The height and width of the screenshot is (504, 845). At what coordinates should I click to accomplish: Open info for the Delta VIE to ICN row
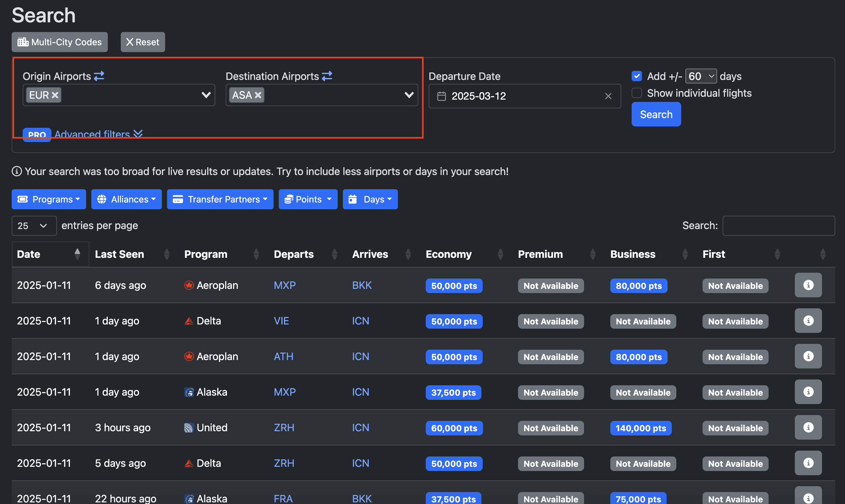808,321
